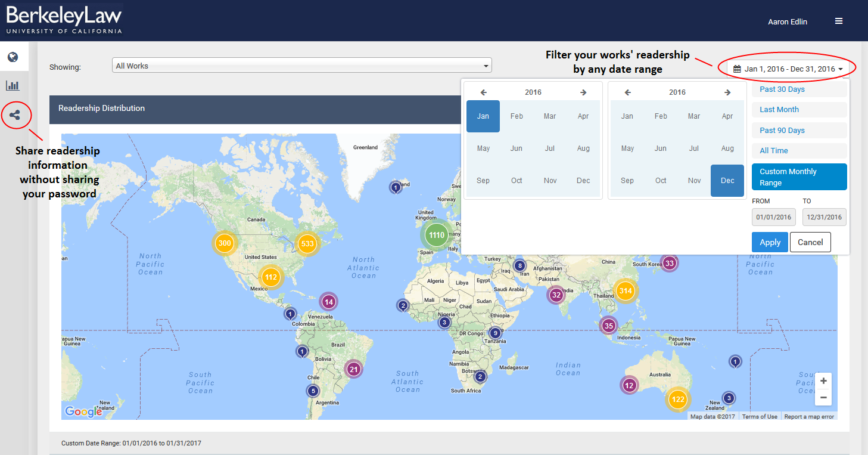Select Feb in the left calendar
This screenshot has height=455, width=868.
[x=517, y=116]
